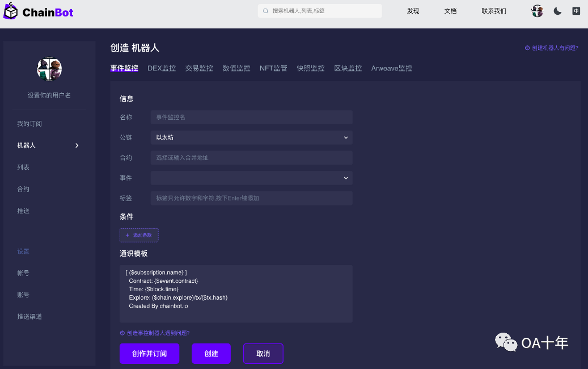Viewport: 588px width, 369px height.
Task: Click the ChainBot logo icon
Action: pos(10,11)
